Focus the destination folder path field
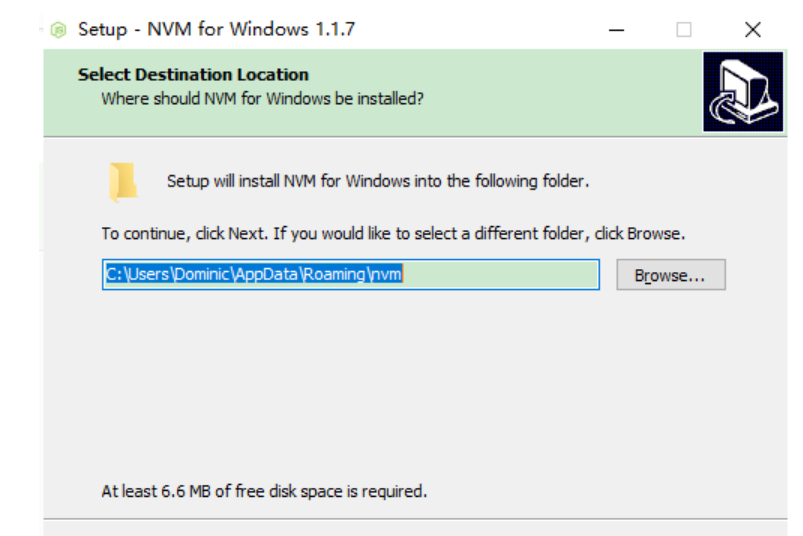 click(350, 274)
